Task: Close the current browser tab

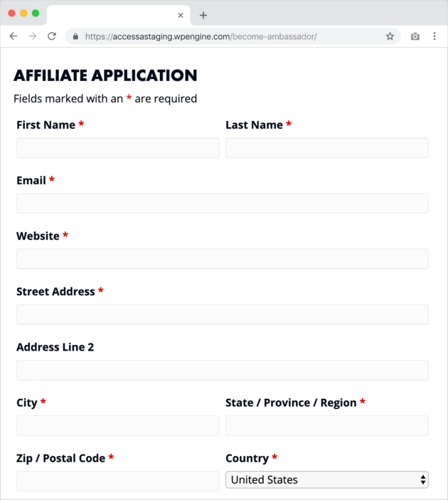Action: click(x=181, y=15)
